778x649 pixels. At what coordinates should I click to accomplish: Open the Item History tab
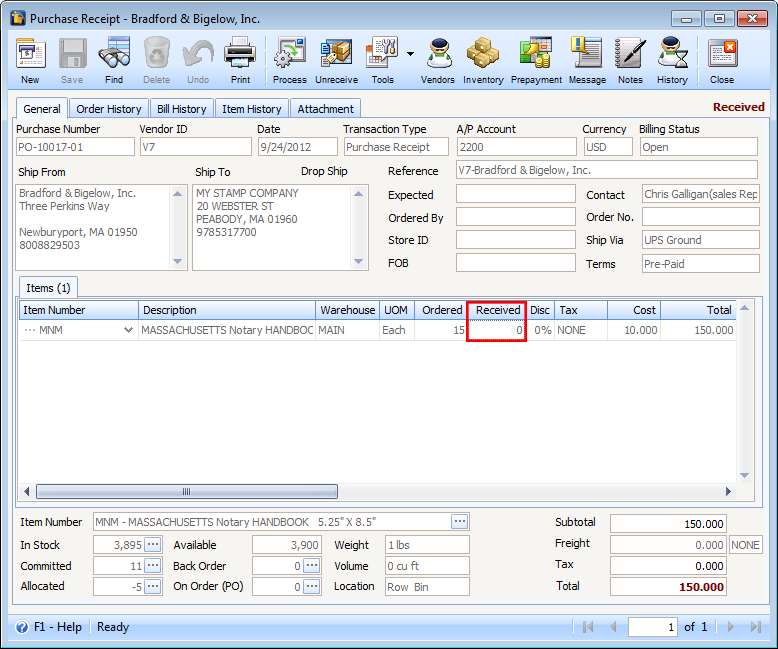252,109
